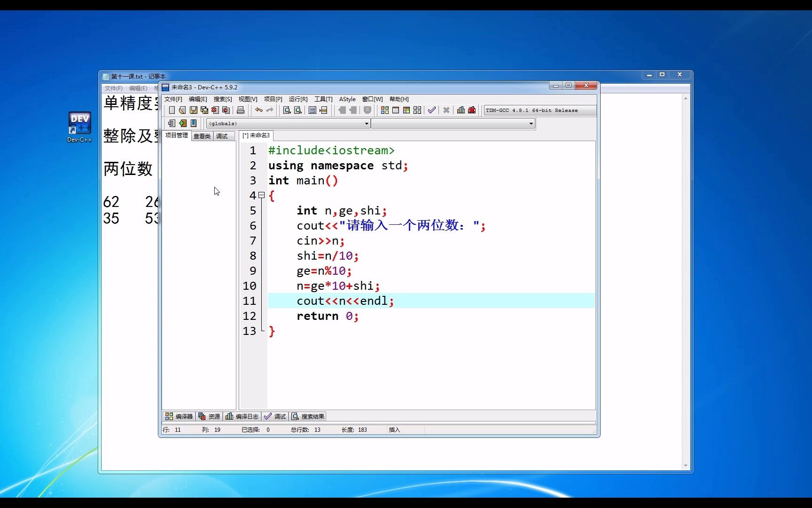Viewport: 812px width, 508px height.
Task: Click the Run icon
Action: pyautogui.click(x=396, y=110)
